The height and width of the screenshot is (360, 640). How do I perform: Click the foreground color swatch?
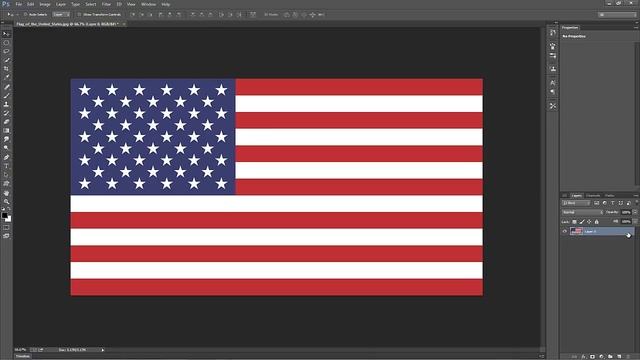pos(4,215)
